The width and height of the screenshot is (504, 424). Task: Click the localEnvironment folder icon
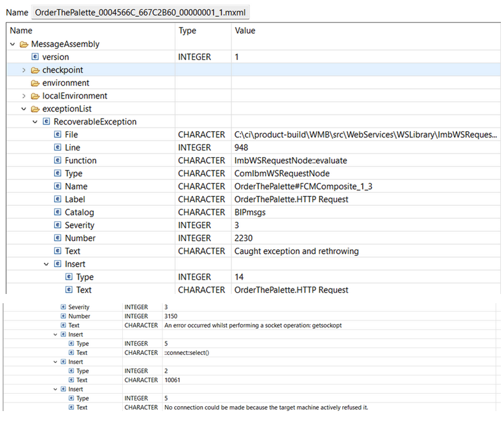click(x=35, y=96)
